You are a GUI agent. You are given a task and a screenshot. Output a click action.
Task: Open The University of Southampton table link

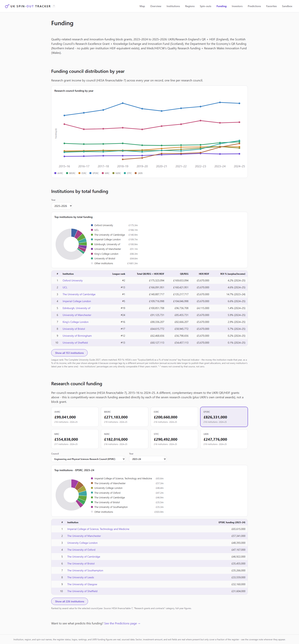click(x=85, y=570)
